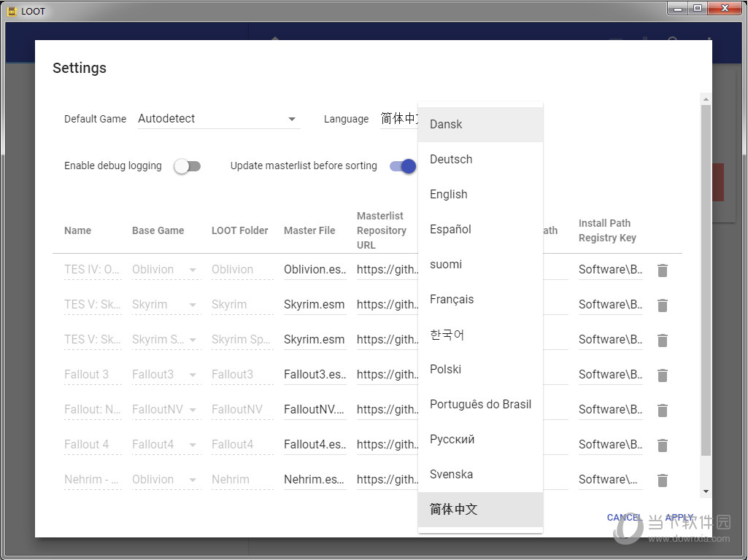Expand Base Game dropdown for TES IV row
This screenshot has width=748, height=560.
(x=193, y=270)
